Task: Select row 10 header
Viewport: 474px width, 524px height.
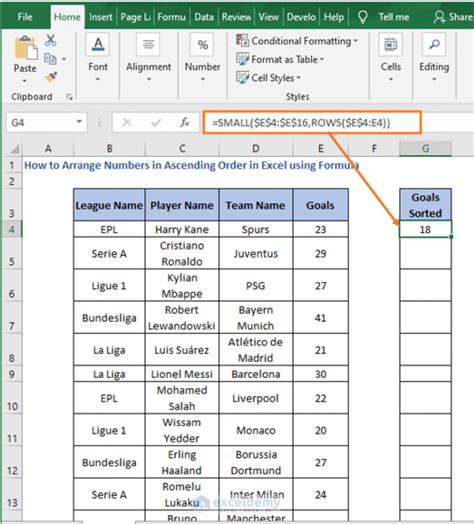Action: pos(12,398)
